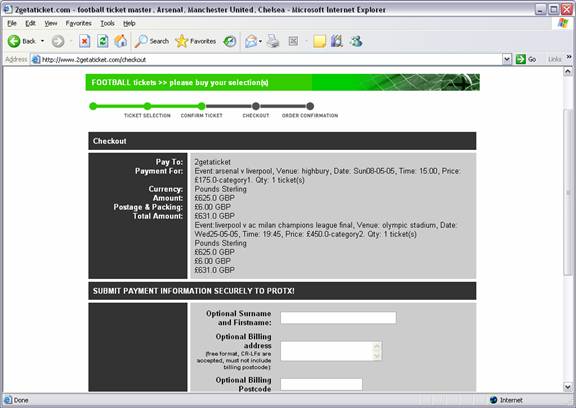Open the Help menu
Viewport: 576px width, 408px height.
point(129,23)
